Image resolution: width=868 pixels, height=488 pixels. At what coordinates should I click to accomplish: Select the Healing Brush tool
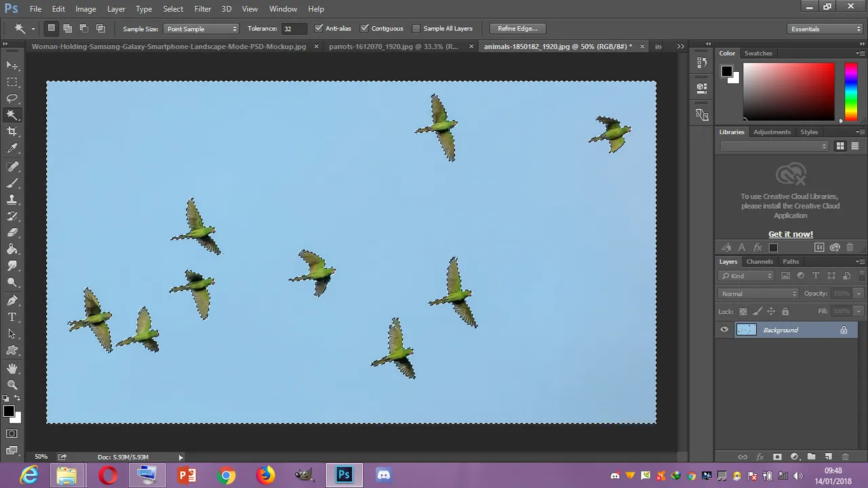point(12,167)
